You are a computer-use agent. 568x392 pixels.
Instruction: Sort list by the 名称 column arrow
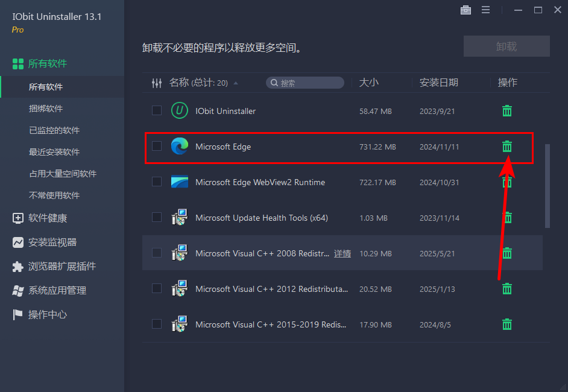click(236, 83)
